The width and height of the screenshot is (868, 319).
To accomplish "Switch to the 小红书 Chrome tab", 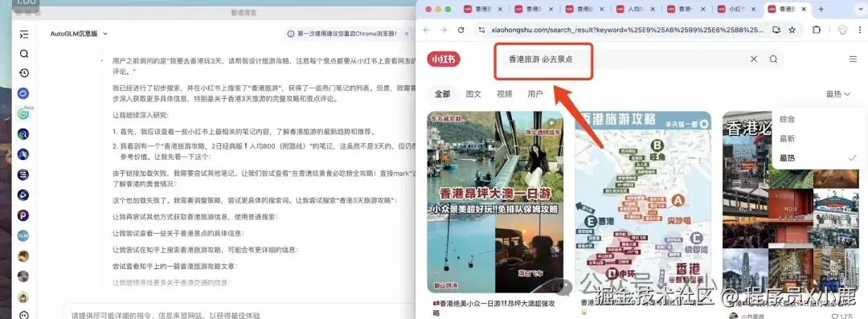I will [737, 9].
